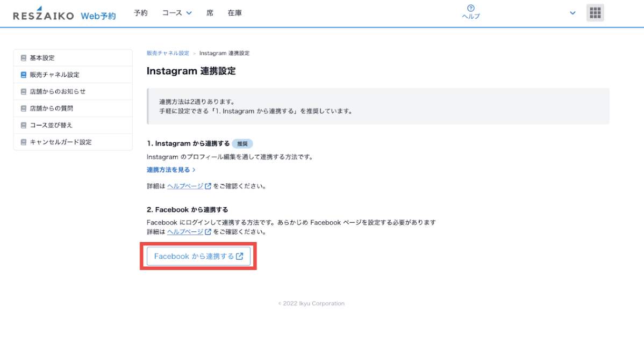Viewport: 644px width, 350px height.
Task: Select the 席 menu item
Action: click(210, 13)
